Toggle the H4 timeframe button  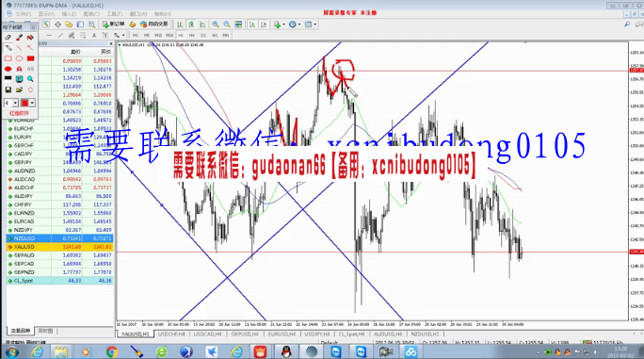[x=192, y=36]
